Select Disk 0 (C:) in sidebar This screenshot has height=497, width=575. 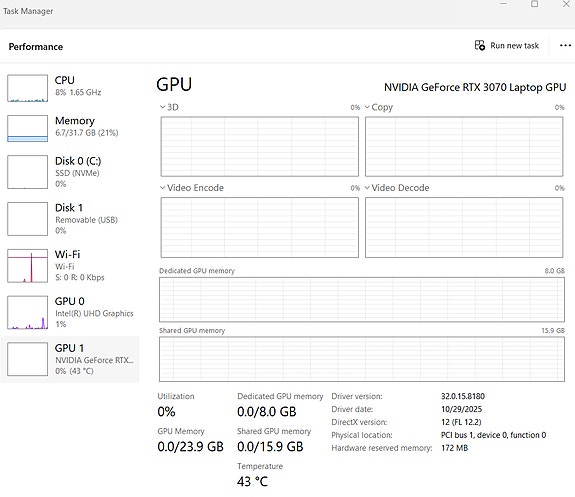[x=70, y=172]
